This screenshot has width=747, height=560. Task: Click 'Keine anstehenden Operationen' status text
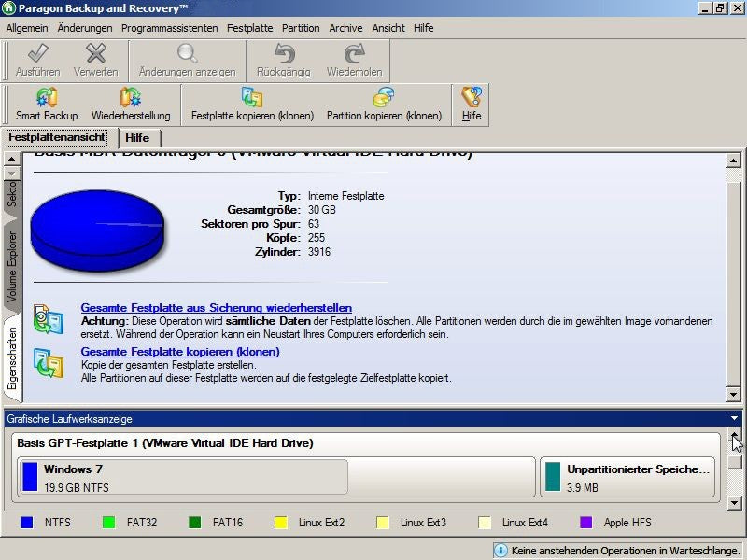(625, 551)
